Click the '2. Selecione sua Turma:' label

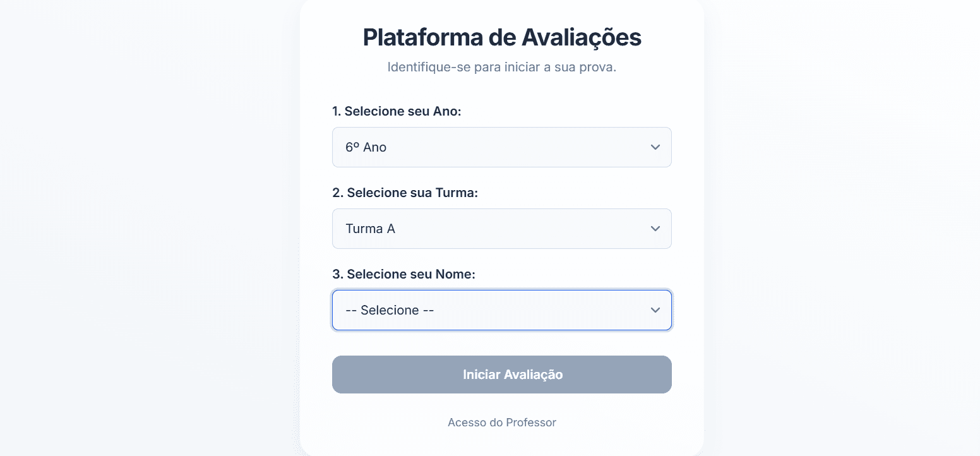click(405, 193)
